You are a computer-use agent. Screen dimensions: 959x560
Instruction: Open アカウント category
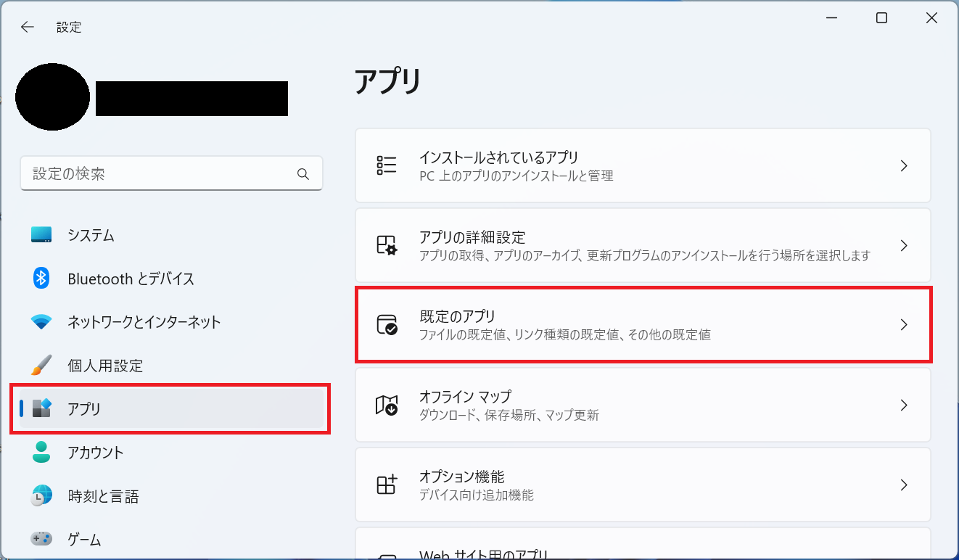click(x=171, y=453)
